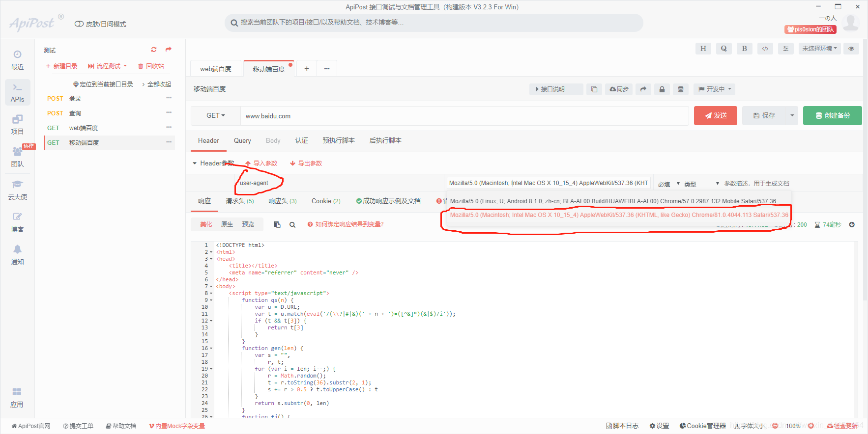Open 脚本日志 script log
Image resolution: width=868 pixels, height=434 pixels.
pyautogui.click(x=622, y=426)
